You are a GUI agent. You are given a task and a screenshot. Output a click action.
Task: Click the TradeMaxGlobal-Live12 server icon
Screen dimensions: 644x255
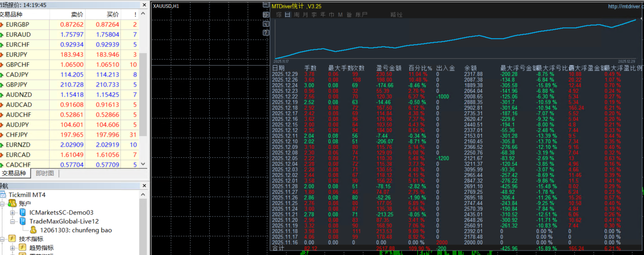click(23, 221)
